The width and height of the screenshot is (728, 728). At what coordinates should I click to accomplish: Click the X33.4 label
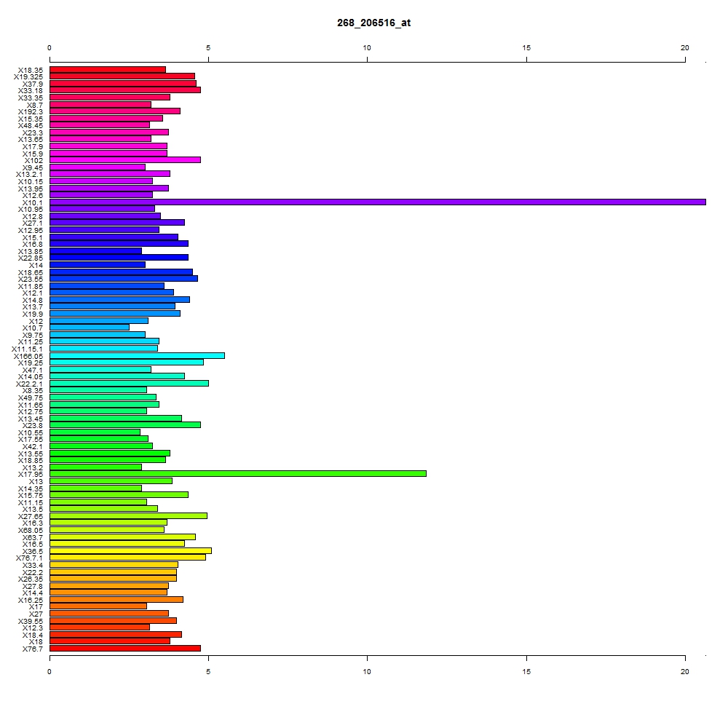[33, 566]
